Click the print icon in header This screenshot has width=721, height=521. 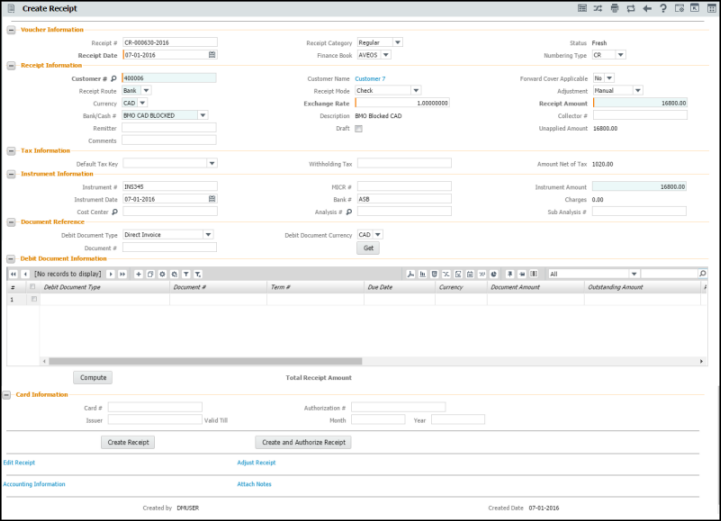(x=614, y=8)
